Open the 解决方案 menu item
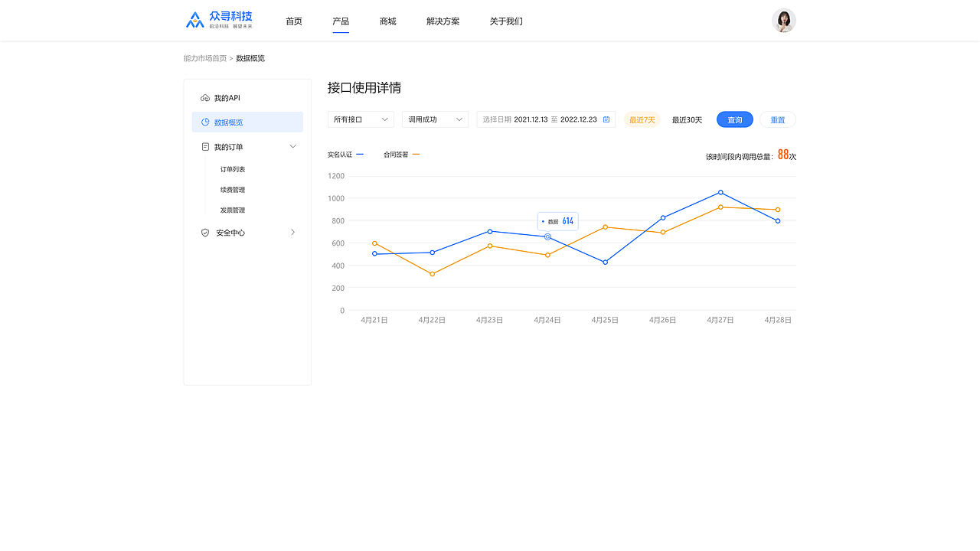980x551 pixels. coord(443,21)
